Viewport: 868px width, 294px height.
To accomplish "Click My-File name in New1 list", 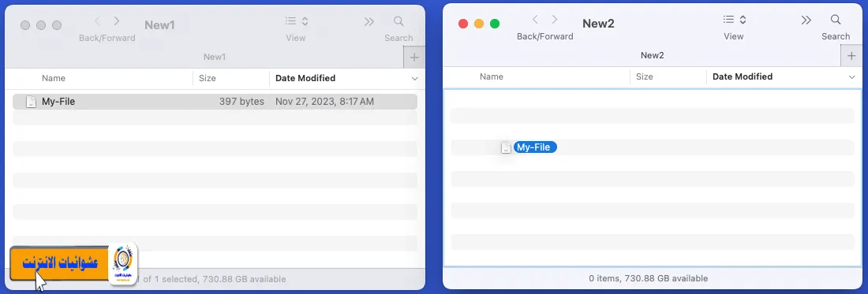I will (58, 102).
